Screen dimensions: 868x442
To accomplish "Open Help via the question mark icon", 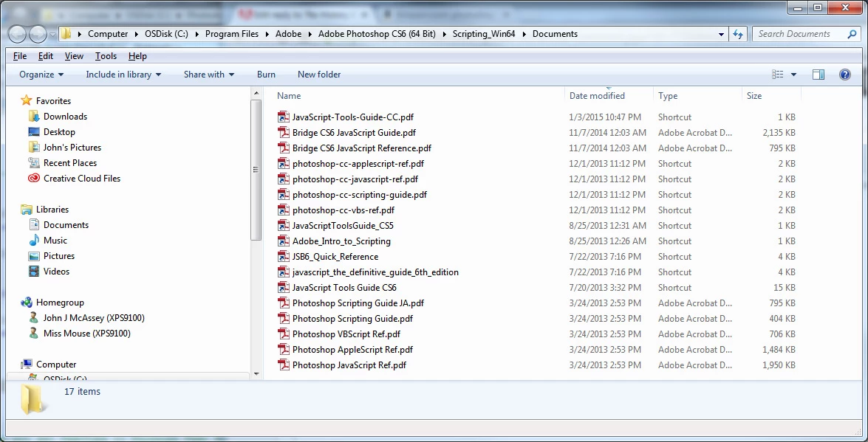I will (845, 74).
